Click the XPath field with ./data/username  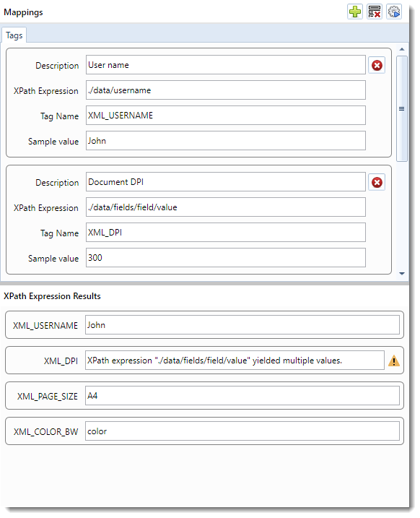pos(226,90)
